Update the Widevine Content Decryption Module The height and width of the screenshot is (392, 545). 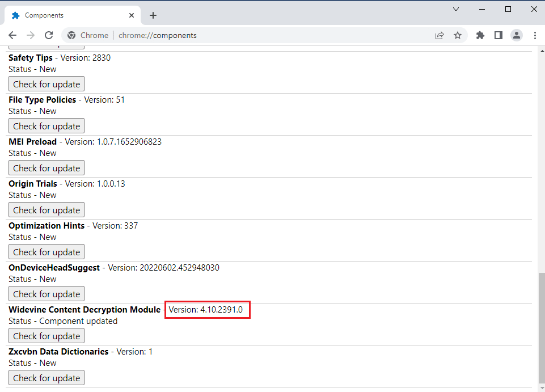(x=47, y=336)
